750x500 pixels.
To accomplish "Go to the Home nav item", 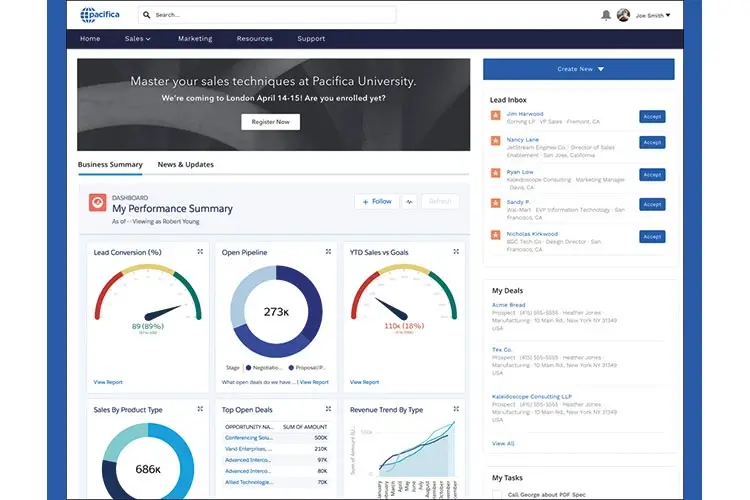I will [90, 39].
